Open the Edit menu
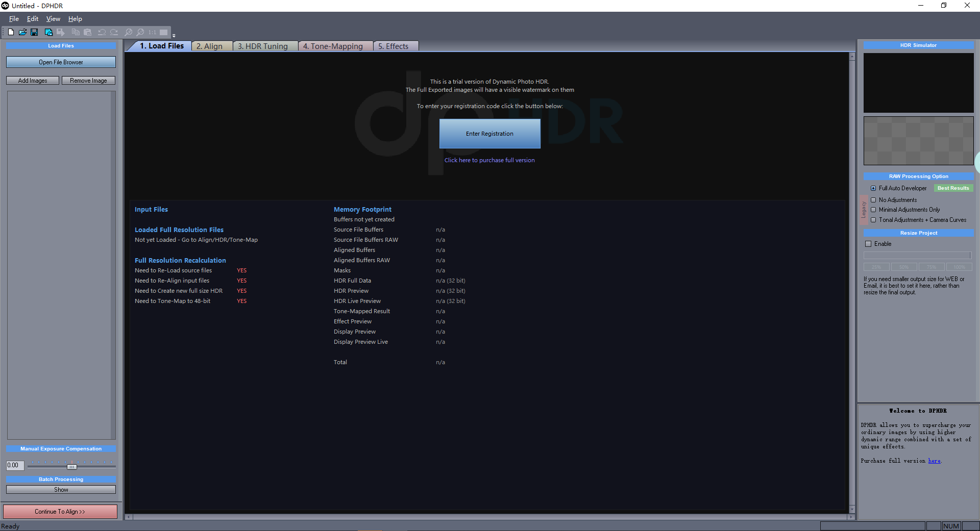Image resolution: width=980 pixels, height=531 pixels. 33,19
